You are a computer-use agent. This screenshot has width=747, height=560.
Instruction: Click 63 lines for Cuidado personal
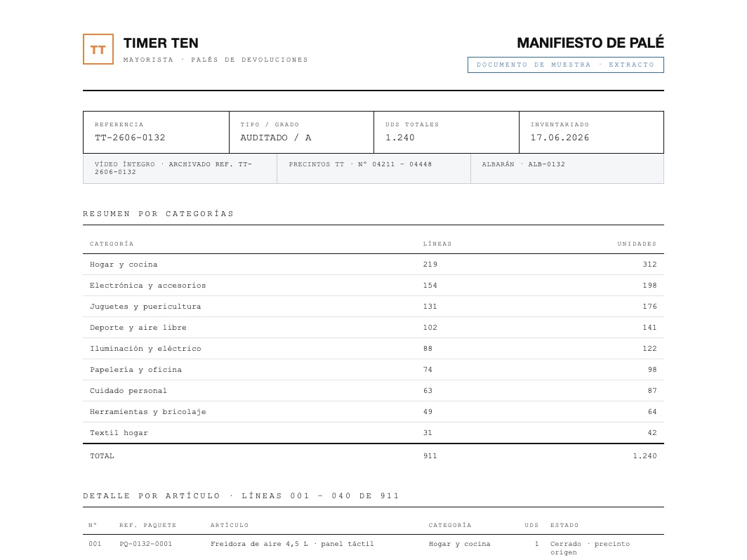428,390
